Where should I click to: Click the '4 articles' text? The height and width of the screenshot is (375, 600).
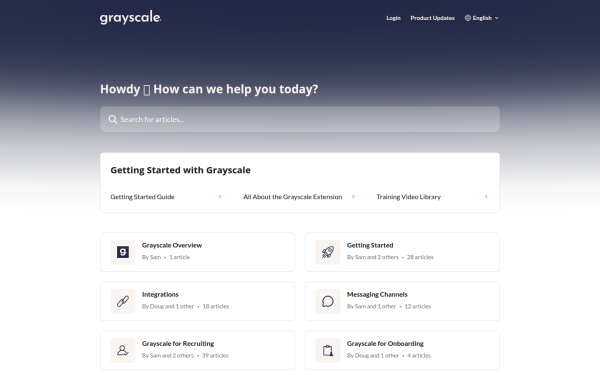[419, 355]
